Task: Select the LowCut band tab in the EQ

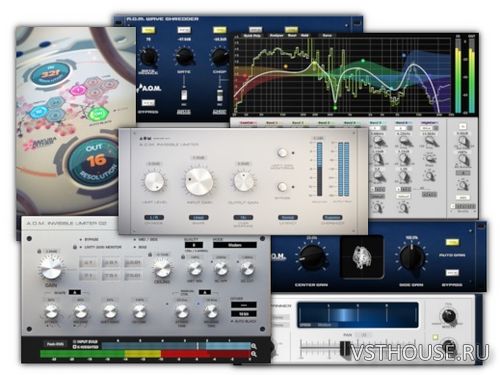Action: click(x=249, y=123)
